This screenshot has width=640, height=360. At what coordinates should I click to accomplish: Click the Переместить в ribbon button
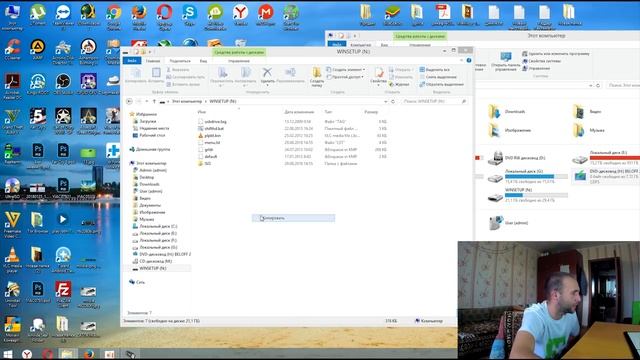(x=222, y=77)
